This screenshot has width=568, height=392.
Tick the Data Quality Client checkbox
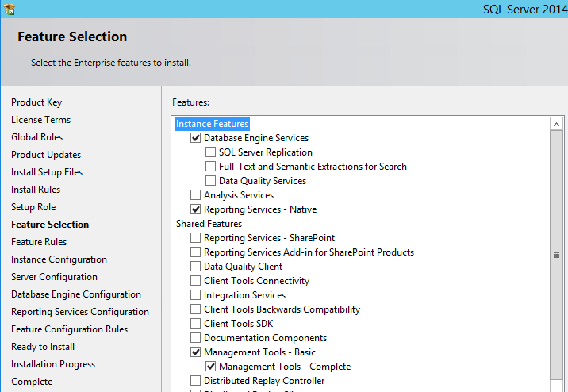[x=196, y=267]
